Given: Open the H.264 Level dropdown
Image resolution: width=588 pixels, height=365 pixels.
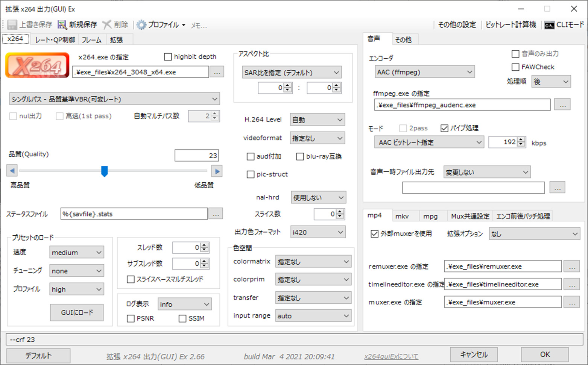Looking at the screenshot, I should [x=317, y=119].
